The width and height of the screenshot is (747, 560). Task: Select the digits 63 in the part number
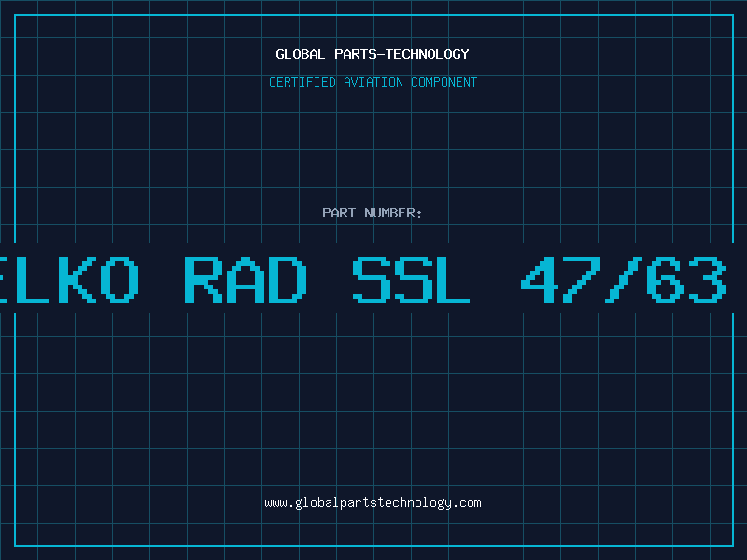tap(688, 279)
